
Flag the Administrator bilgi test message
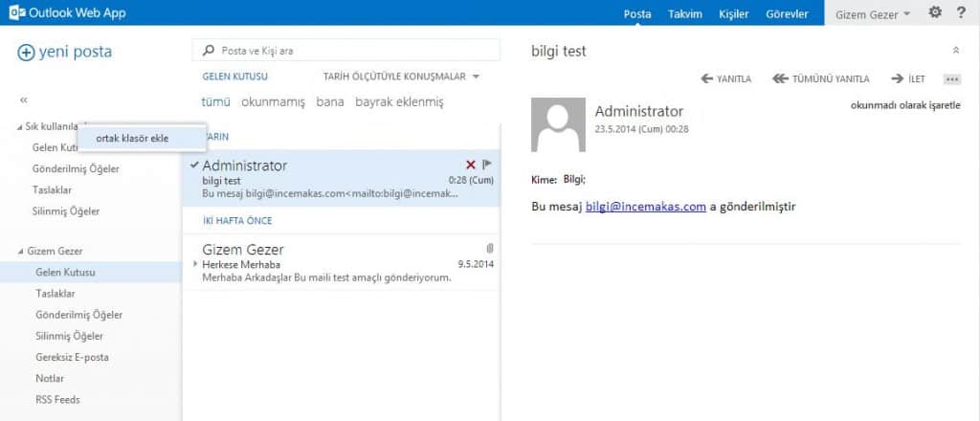[x=487, y=166]
